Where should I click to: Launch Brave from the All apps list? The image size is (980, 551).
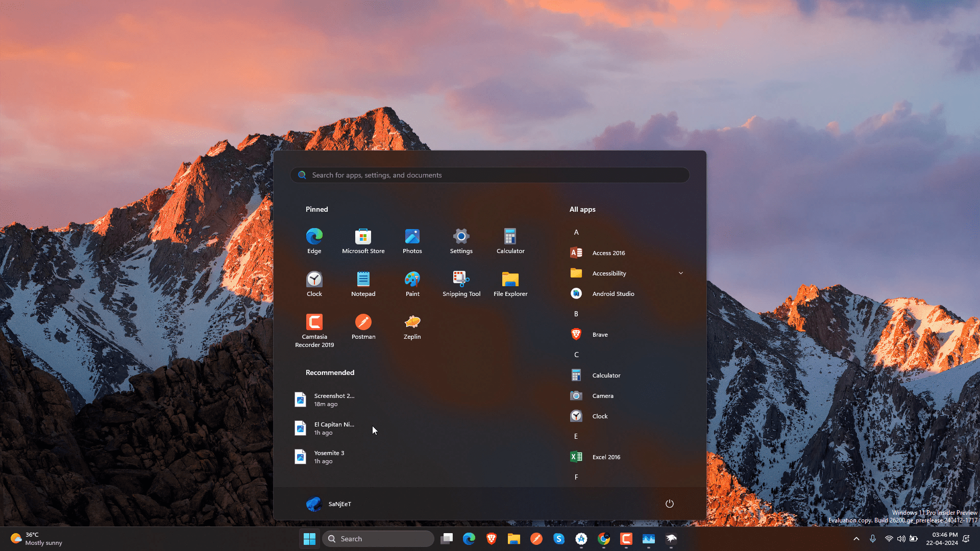point(600,334)
